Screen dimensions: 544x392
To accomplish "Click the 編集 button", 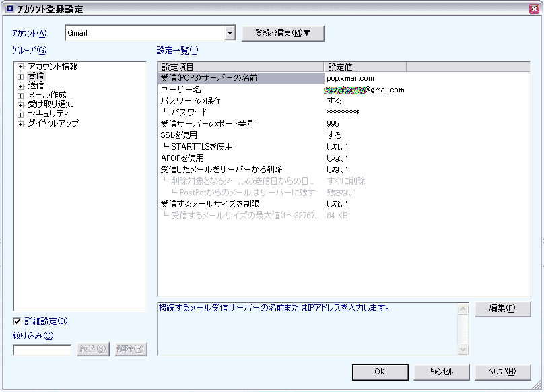I will (502, 308).
